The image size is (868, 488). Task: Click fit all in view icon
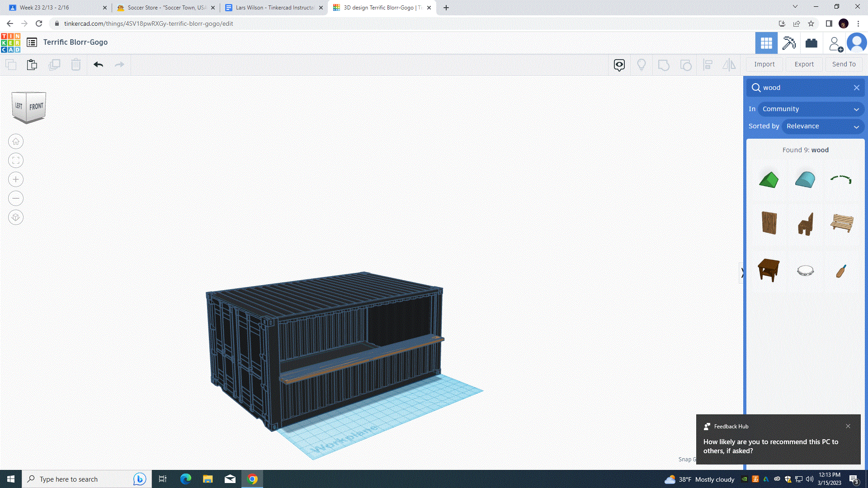click(x=16, y=160)
